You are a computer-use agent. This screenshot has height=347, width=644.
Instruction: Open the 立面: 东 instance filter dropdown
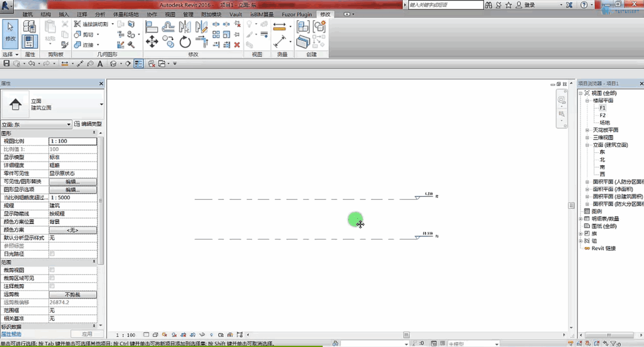coord(36,124)
